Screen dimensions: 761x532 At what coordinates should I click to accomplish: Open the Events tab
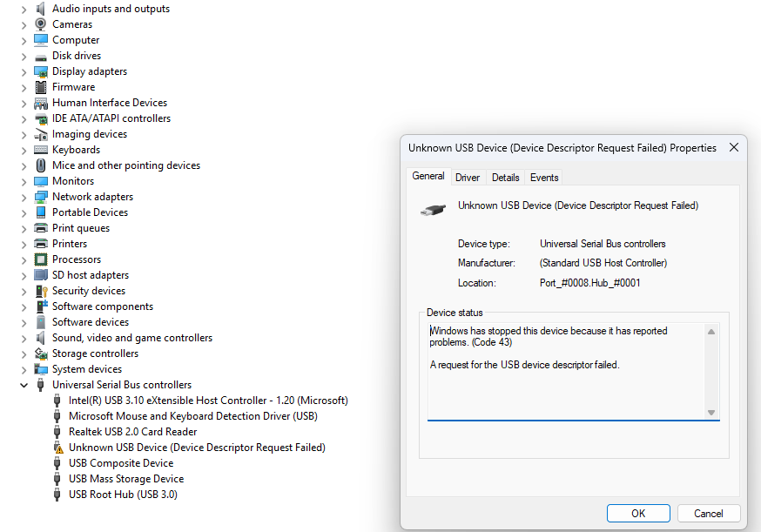coord(544,178)
